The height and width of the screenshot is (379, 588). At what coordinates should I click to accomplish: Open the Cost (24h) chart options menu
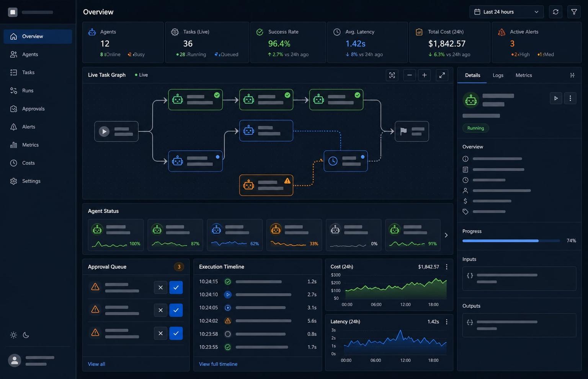pos(446,267)
